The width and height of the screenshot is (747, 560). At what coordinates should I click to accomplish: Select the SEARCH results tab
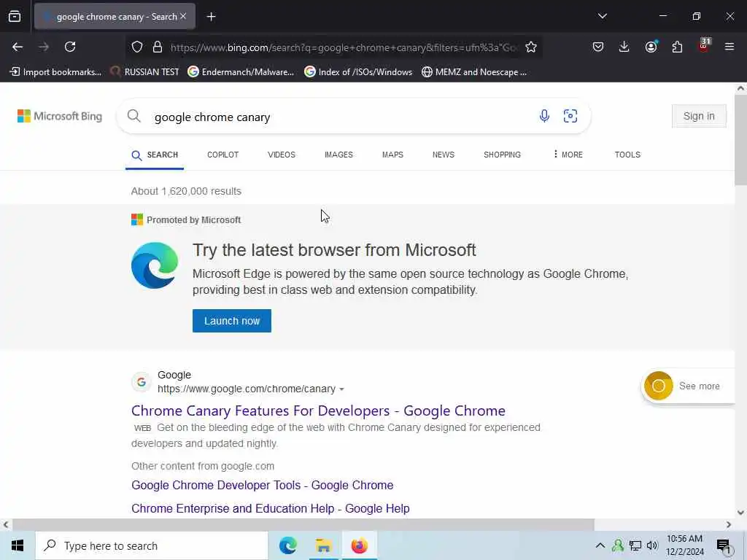[155, 155]
